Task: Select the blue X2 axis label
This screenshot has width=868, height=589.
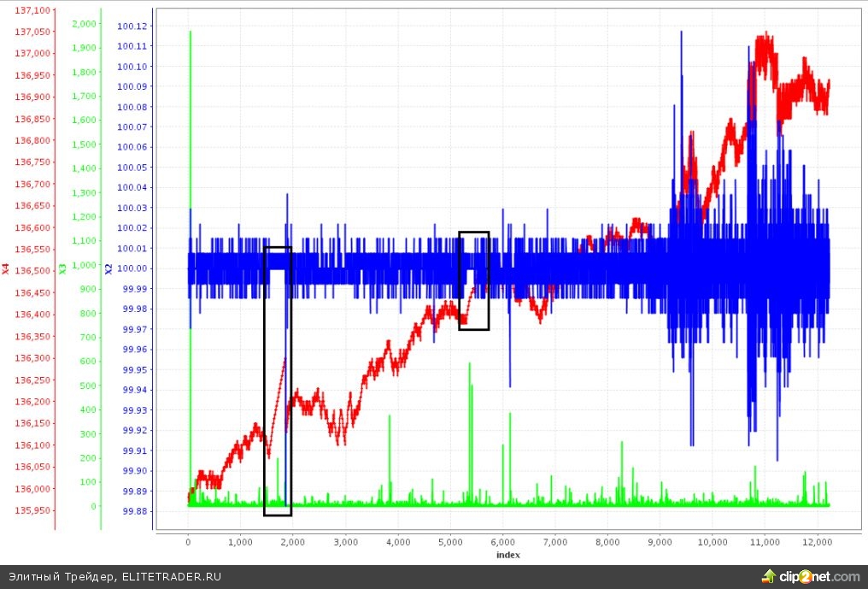Action: [x=108, y=269]
